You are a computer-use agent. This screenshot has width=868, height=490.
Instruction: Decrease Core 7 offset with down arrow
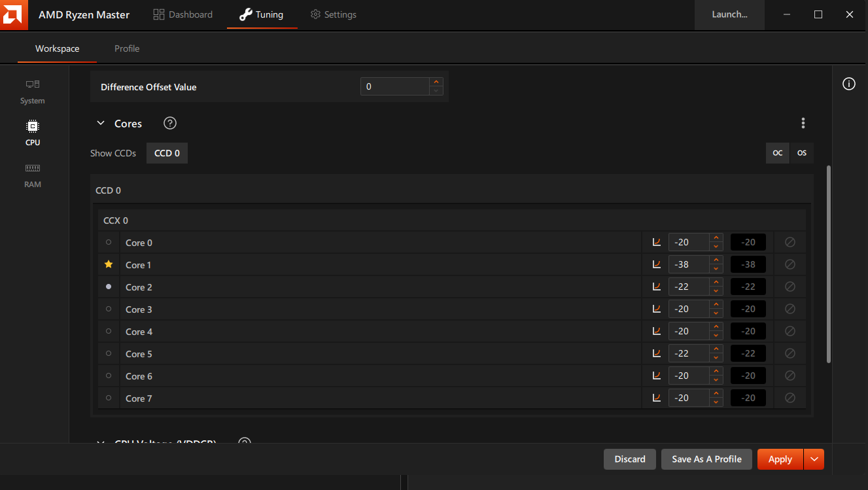[716, 402]
